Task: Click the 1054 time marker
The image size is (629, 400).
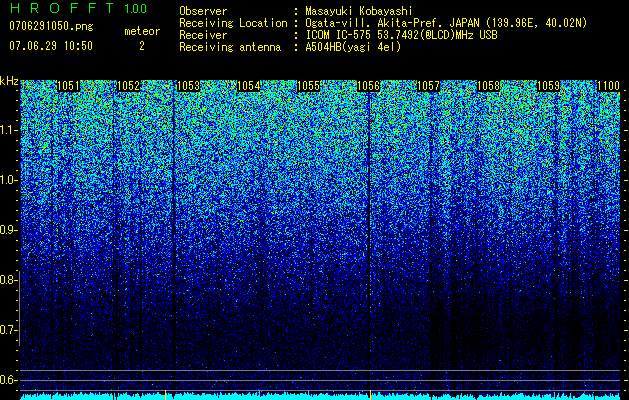Action: 248,86
